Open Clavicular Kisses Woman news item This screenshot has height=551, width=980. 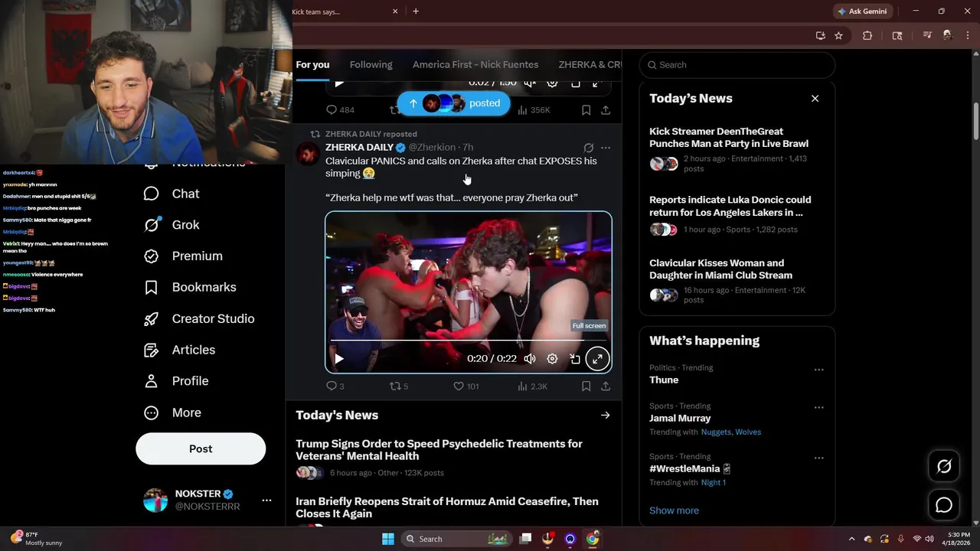click(737, 281)
